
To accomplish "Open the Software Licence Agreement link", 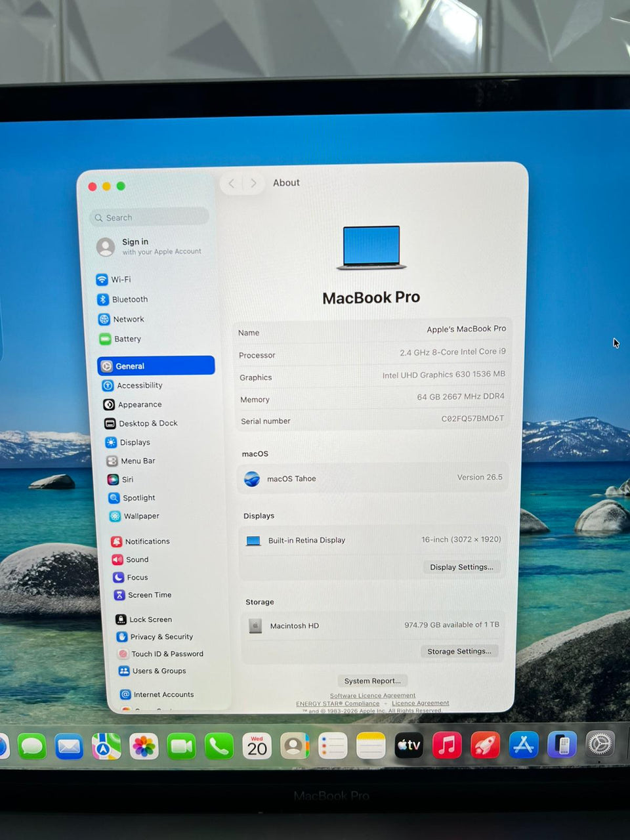I will [x=373, y=696].
